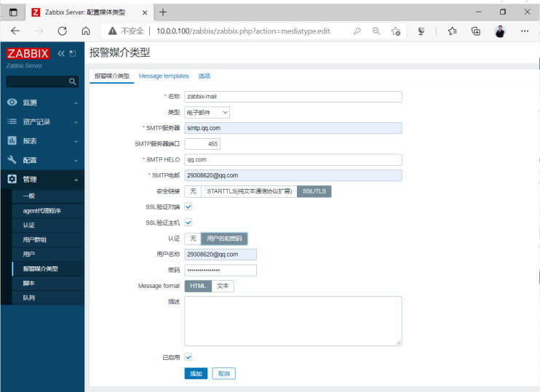Select SSL/TLS security option
Screen dimensions: 540x392
[x=314, y=191]
